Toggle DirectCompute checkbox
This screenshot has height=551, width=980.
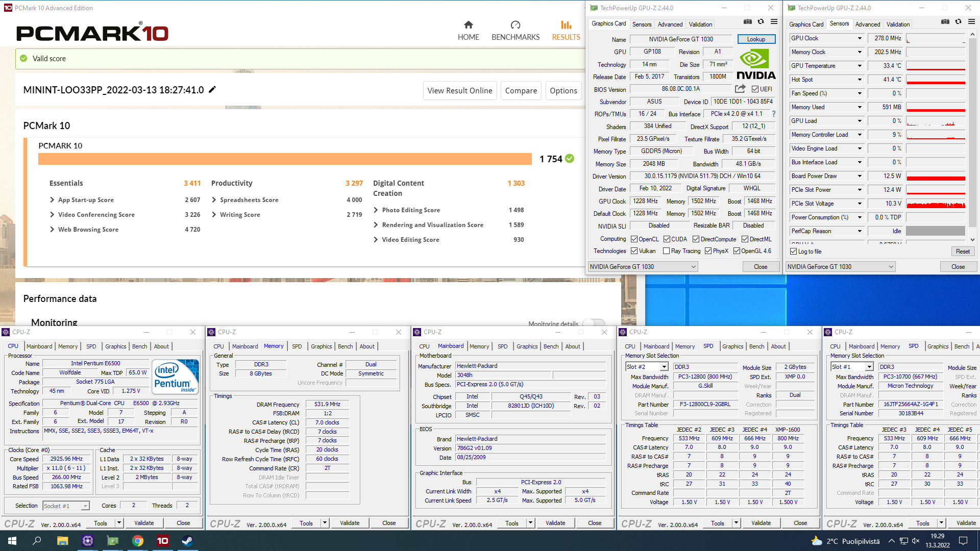(696, 239)
